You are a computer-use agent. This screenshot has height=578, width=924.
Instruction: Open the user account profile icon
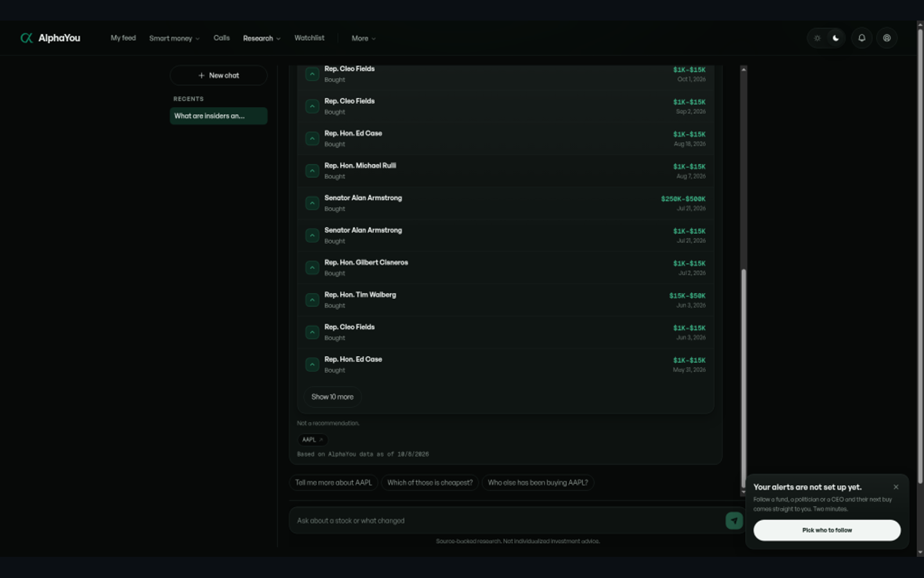point(887,38)
